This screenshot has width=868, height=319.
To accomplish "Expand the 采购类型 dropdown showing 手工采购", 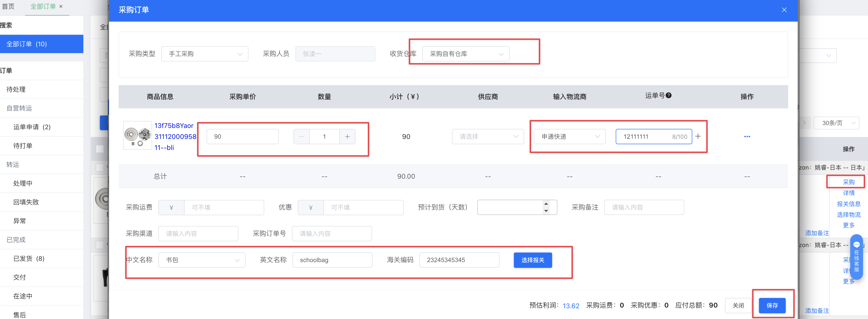I will [x=204, y=54].
